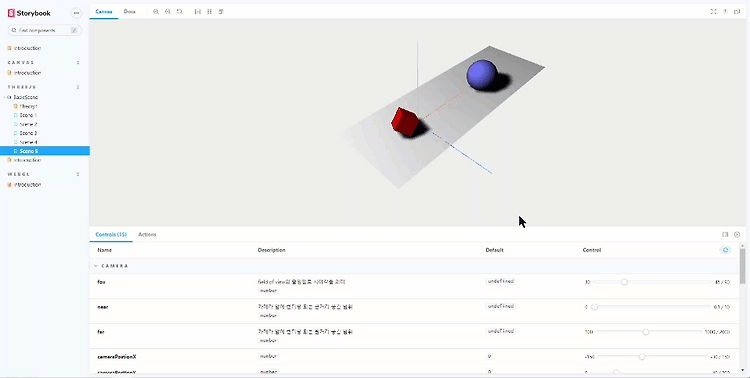Toggle the grid overlay icon

click(x=210, y=11)
